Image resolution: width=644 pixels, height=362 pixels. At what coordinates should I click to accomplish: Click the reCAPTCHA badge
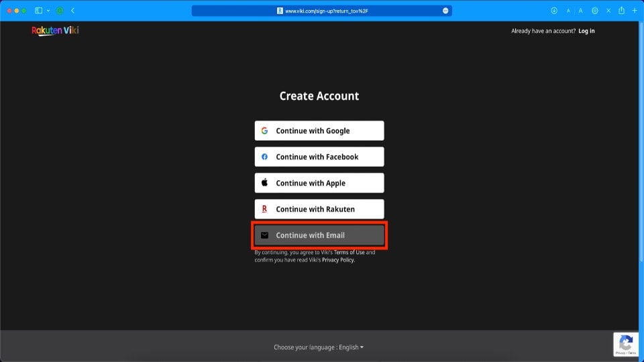(x=625, y=344)
